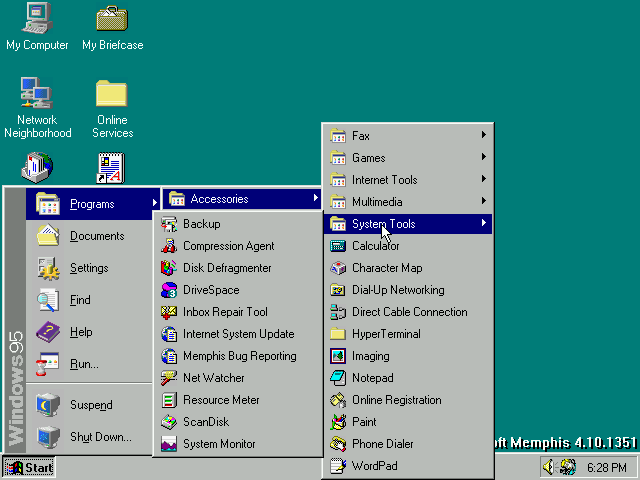Launch the Online Registration entry
This screenshot has height=480, width=640.
click(x=408, y=400)
